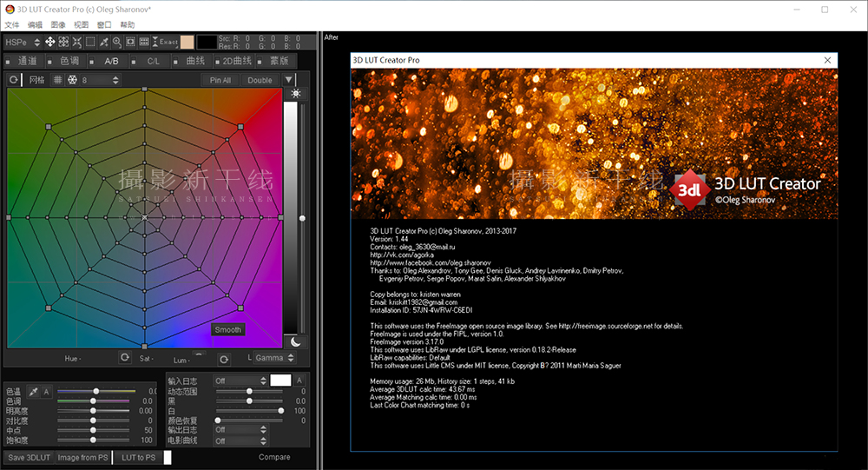Open the Gamma luminance mode dropdown
The width and height of the screenshot is (868, 470).
(274, 358)
